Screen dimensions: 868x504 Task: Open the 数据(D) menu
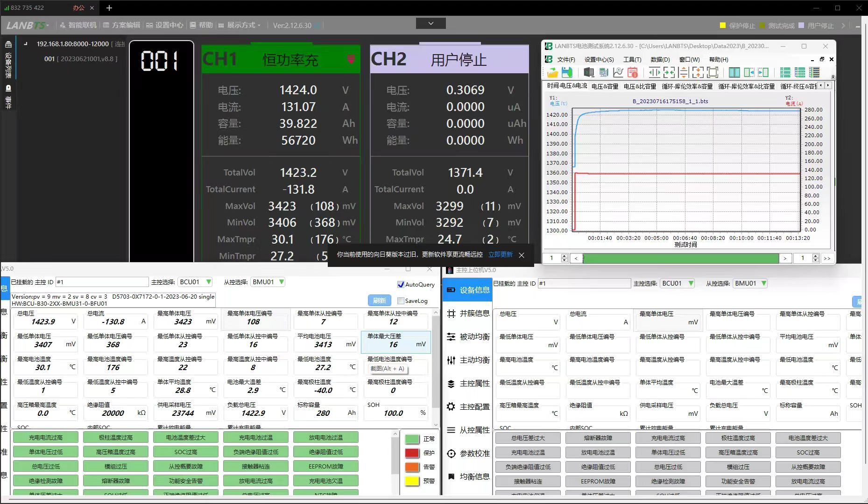(660, 59)
